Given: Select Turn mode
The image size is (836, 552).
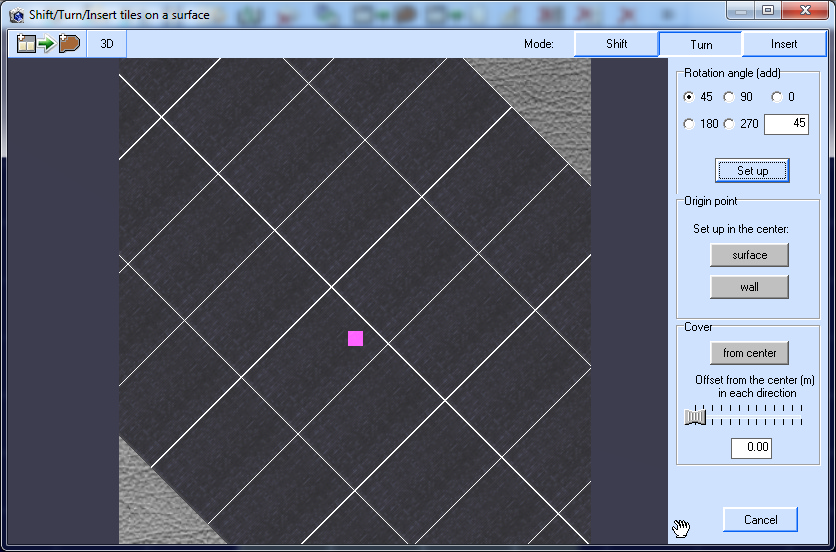Looking at the screenshot, I should (701, 44).
